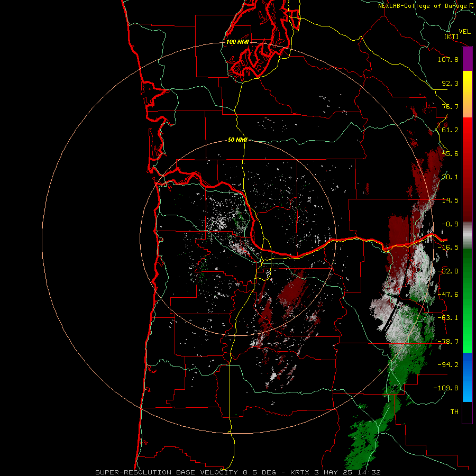Click the gray segment of color bar
This screenshot has width=476, height=476.
467,235
